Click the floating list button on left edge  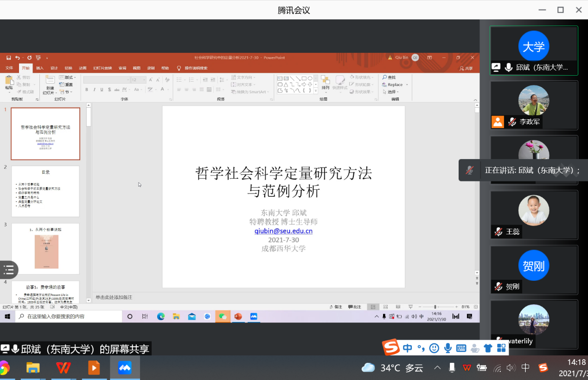click(8, 270)
